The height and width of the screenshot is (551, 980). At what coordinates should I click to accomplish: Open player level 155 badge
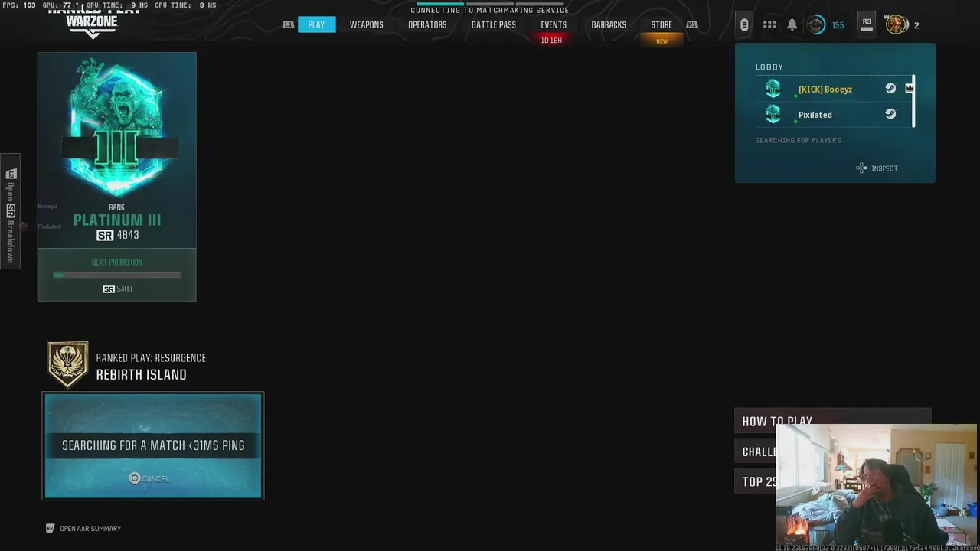825,24
